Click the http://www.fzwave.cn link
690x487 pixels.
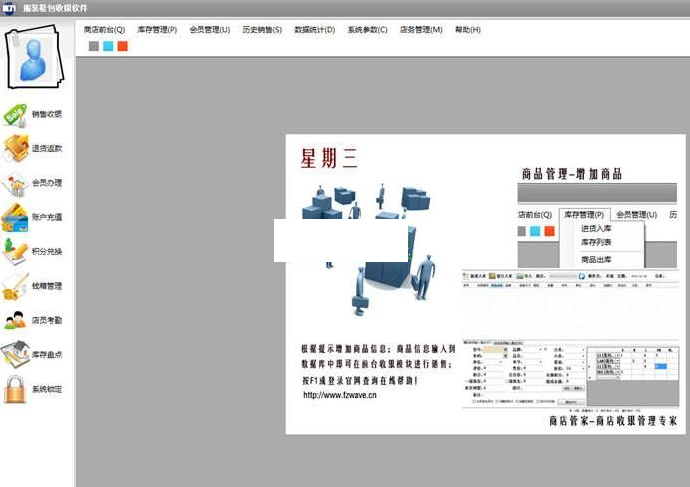click(x=340, y=395)
